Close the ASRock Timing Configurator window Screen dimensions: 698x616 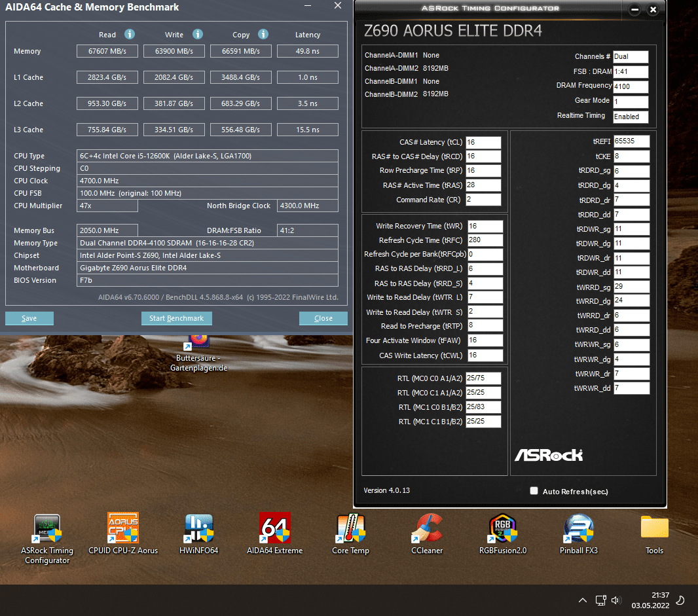(653, 9)
